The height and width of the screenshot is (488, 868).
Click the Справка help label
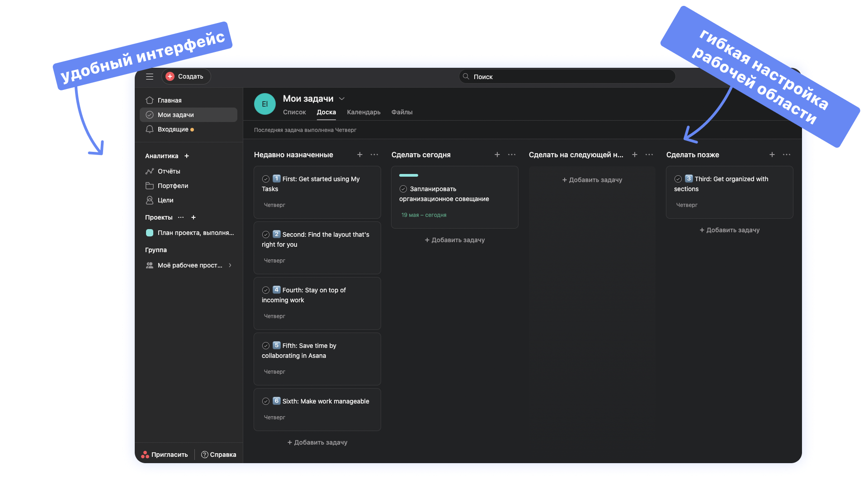[x=223, y=455]
